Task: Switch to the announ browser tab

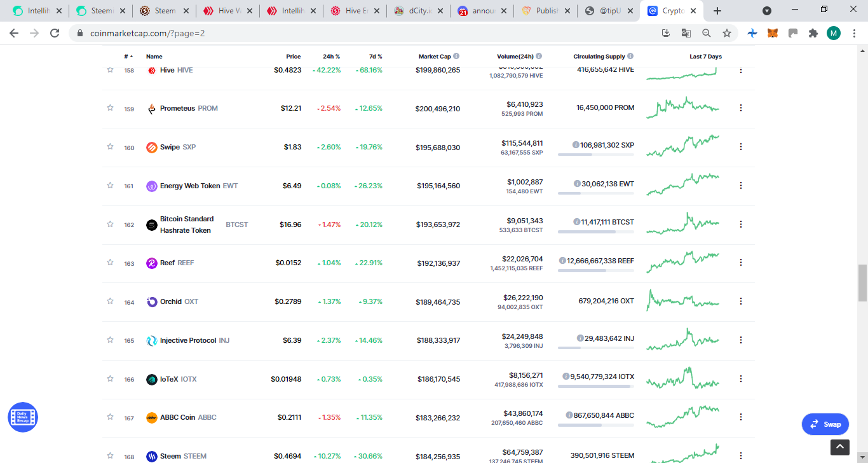Action: click(481, 11)
